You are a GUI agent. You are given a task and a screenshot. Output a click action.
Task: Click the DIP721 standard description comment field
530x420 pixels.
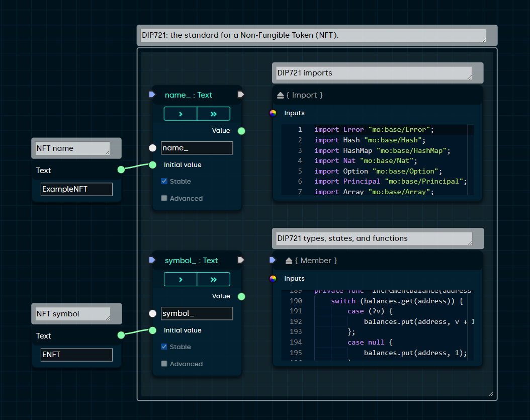point(313,35)
